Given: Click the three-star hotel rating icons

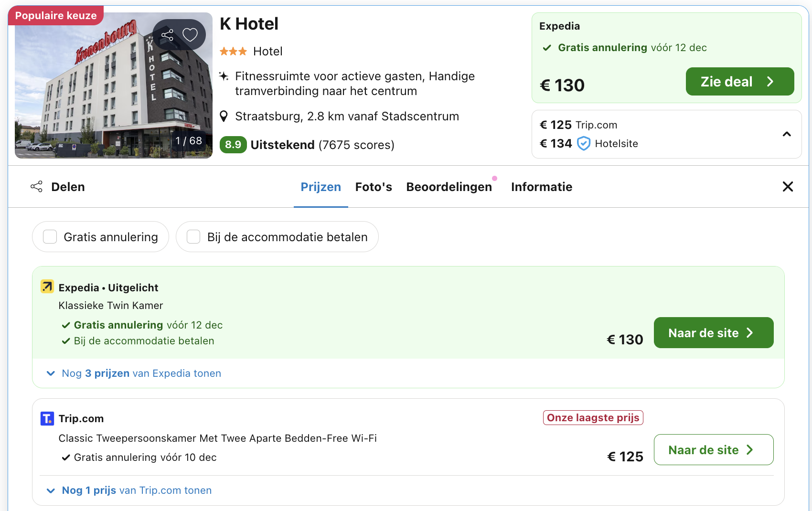Looking at the screenshot, I should pos(233,51).
